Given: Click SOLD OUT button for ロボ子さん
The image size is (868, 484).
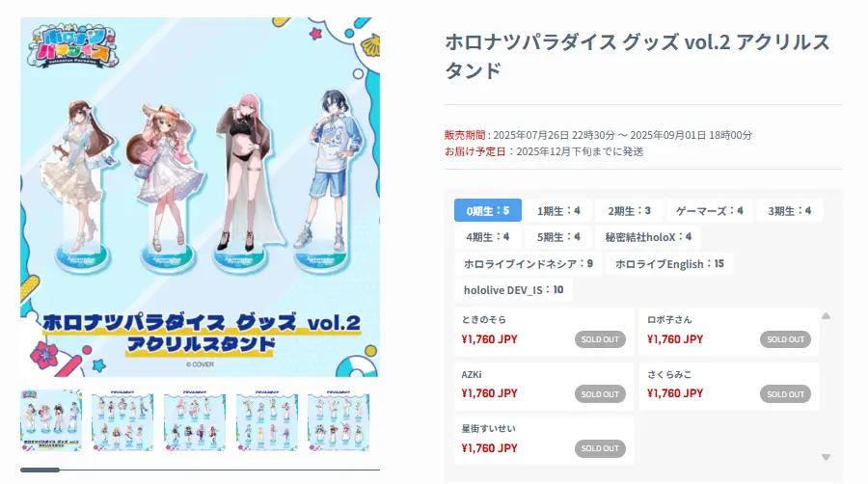Looking at the screenshot, I should click(785, 339).
